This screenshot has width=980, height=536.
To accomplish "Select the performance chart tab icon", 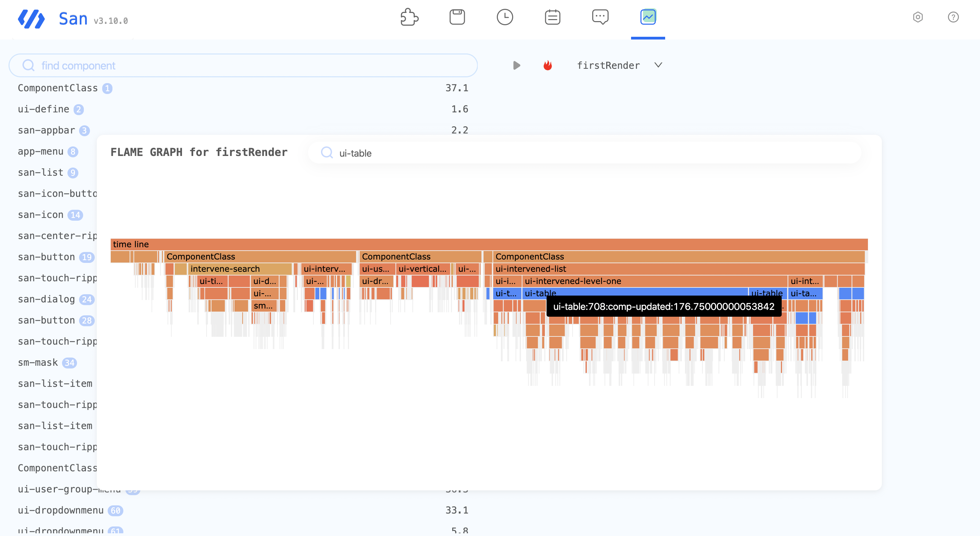I will [647, 17].
